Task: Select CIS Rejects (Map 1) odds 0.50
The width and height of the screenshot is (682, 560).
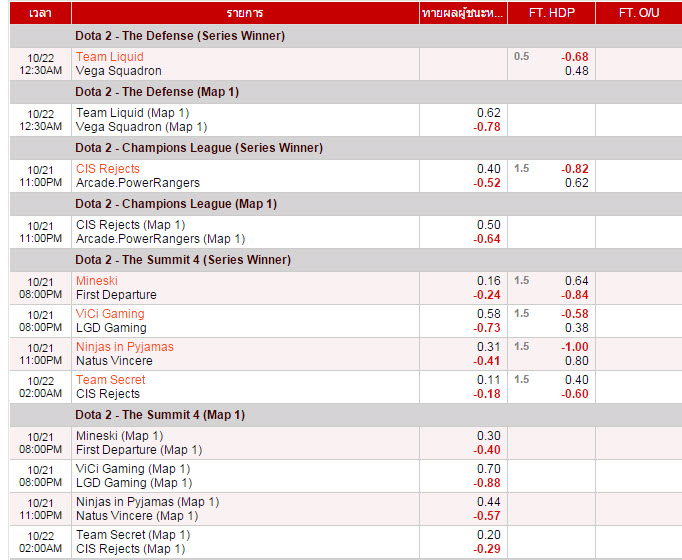Action: (x=488, y=225)
